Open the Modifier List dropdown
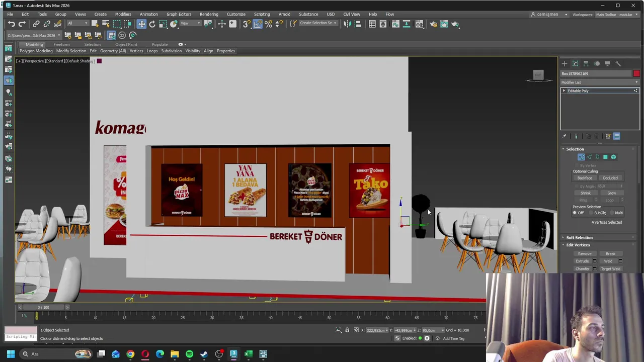The height and width of the screenshot is (362, 644). pyautogui.click(x=600, y=82)
